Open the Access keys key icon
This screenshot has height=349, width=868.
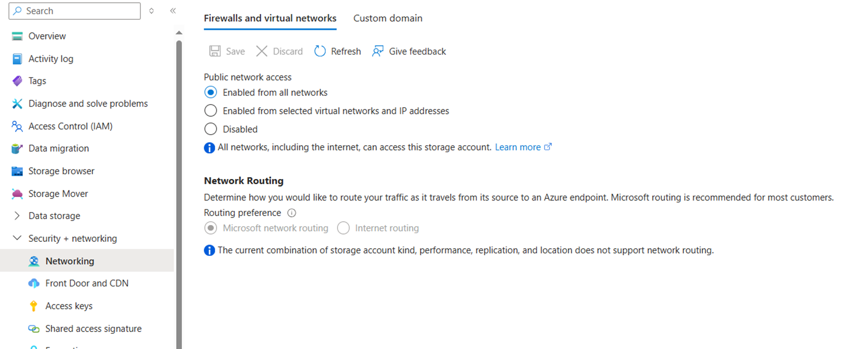pos(34,306)
